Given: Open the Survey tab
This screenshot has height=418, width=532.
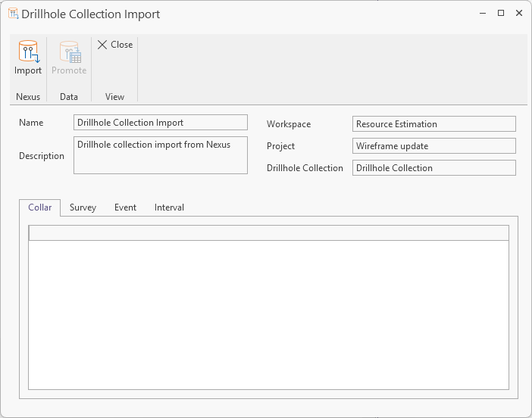Looking at the screenshot, I should point(83,207).
